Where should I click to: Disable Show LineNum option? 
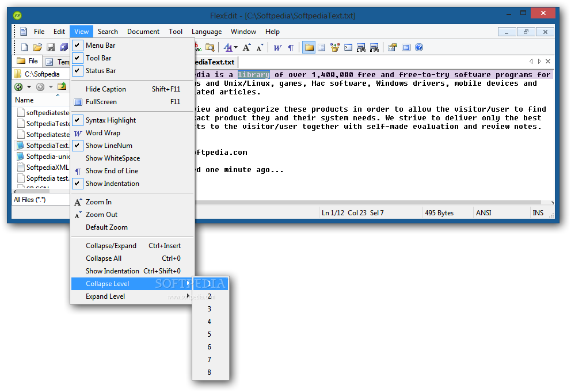pyautogui.click(x=132, y=146)
